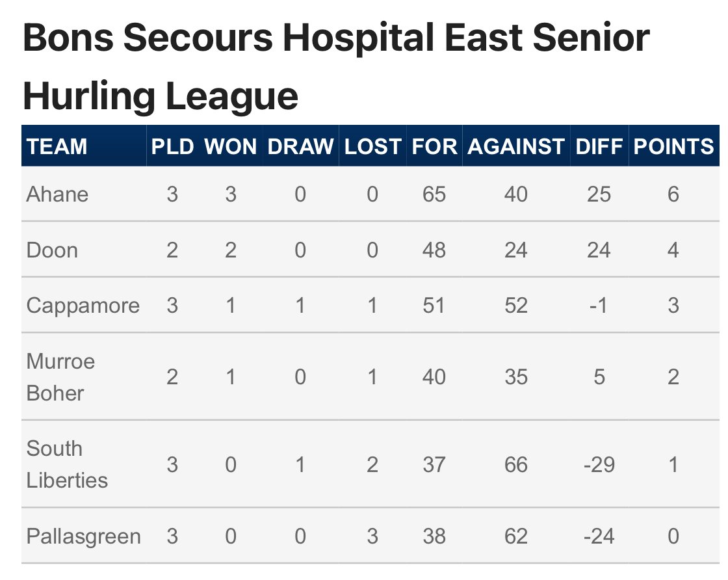Click the LOST column header
Image resolution: width=728 pixels, height=580 pixels.
[372, 147]
